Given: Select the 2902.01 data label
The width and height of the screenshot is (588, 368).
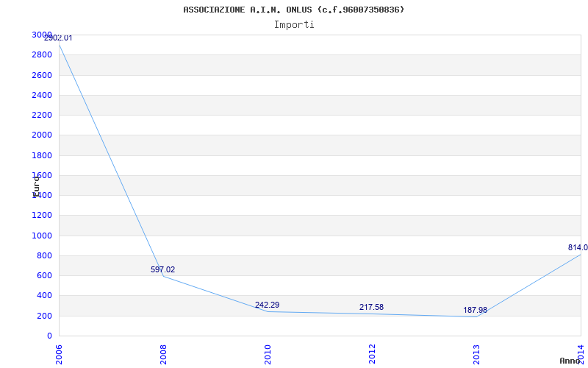Looking at the screenshot, I should click(x=58, y=38).
